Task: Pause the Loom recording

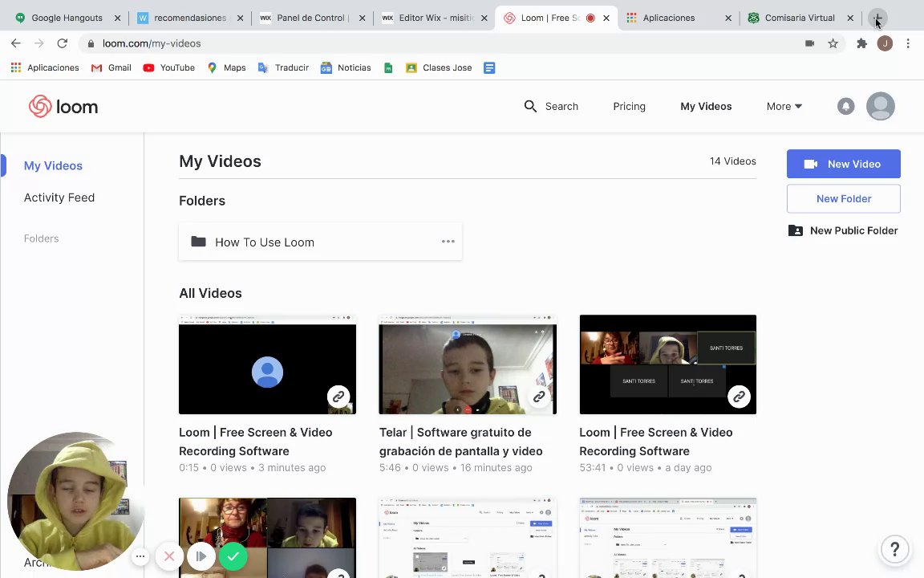Action: (x=201, y=556)
